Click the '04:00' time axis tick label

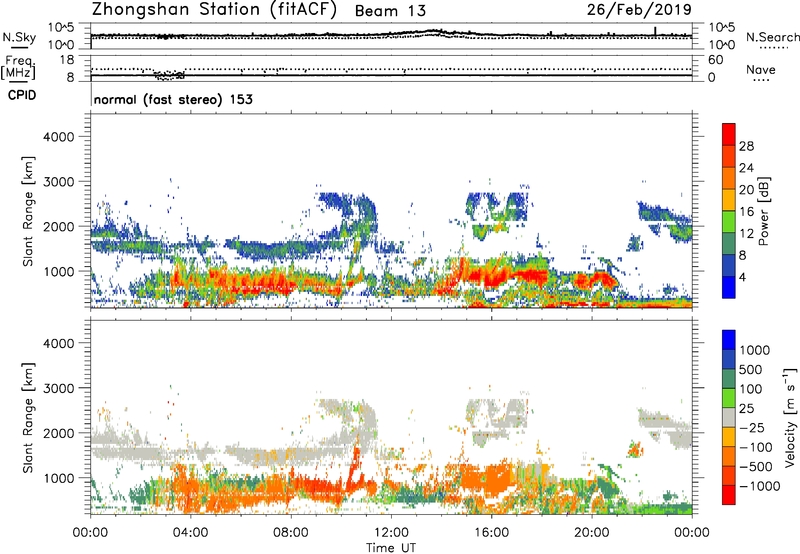(x=190, y=533)
